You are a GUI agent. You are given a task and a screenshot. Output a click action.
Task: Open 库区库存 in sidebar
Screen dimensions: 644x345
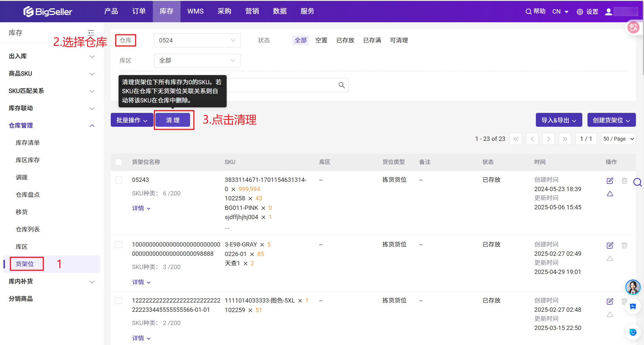(x=28, y=160)
